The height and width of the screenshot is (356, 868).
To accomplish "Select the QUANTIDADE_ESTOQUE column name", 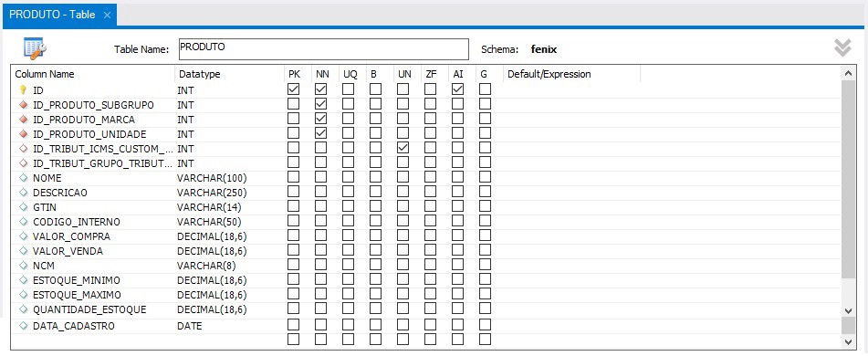I will pos(89,309).
